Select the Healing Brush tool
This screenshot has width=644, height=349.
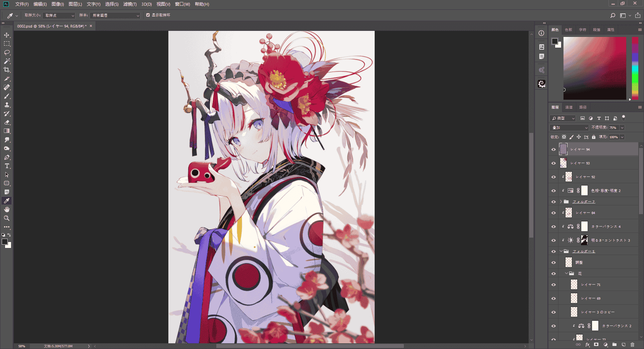(x=7, y=87)
